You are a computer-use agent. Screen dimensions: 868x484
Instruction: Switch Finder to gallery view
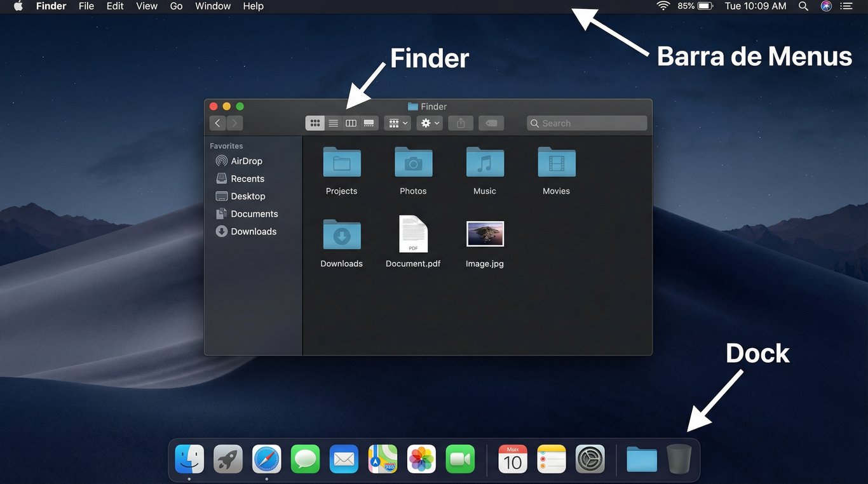pyautogui.click(x=369, y=123)
